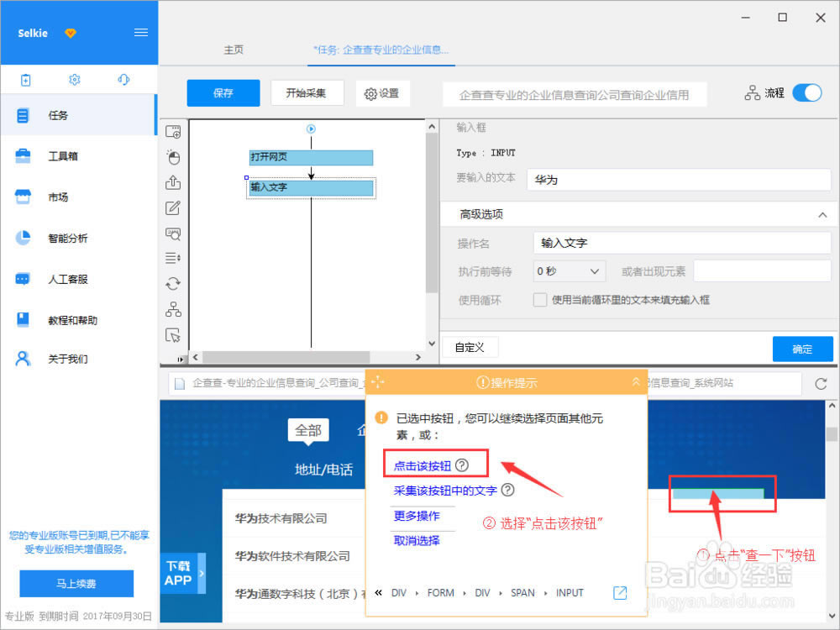Click the 点击该按钮 link
840x630 pixels.
[423, 465]
